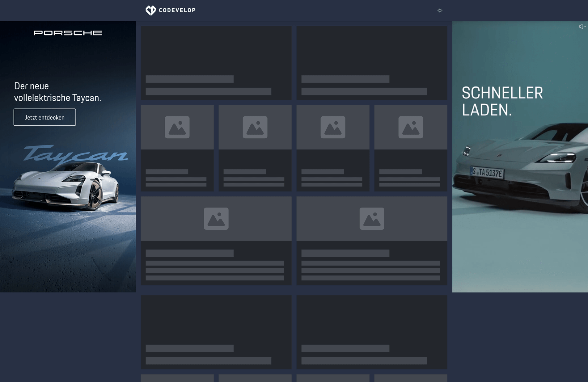Viewport: 588px width, 382px height.
Task: Open the left wide card's image placeholder
Action: pos(216,219)
